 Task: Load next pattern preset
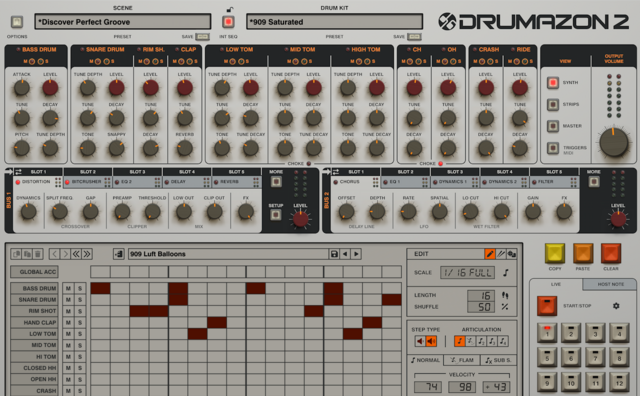[x=356, y=254]
